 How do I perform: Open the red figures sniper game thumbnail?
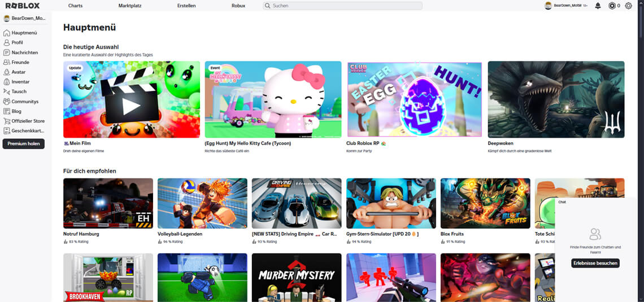pos(391,277)
